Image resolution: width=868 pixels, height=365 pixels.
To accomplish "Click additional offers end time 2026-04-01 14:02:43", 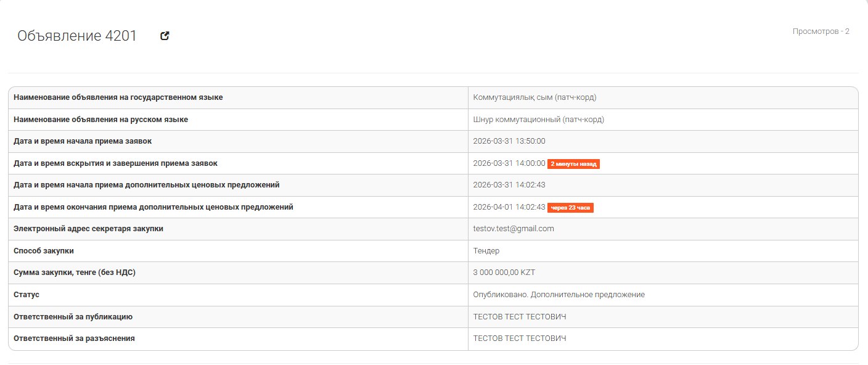I will (509, 207).
